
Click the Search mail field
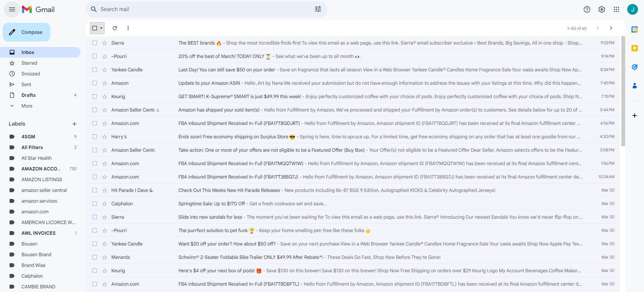point(207,9)
